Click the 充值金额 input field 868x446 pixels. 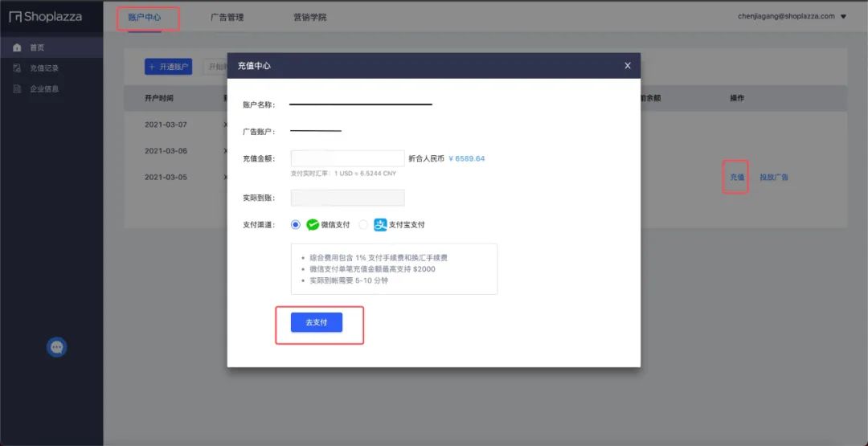point(348,158)
